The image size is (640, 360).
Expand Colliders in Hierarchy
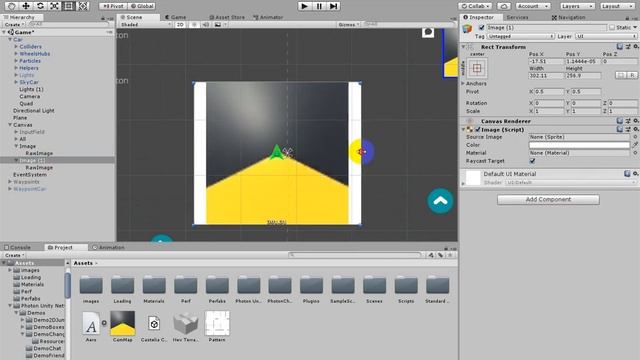pos(16,47)
